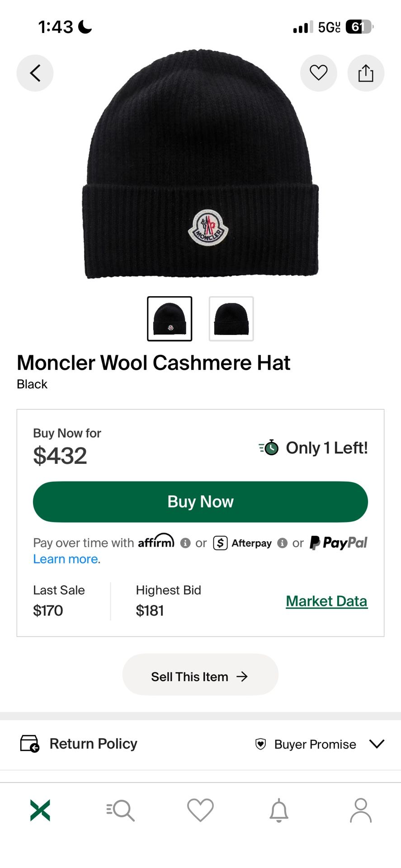Open the Return Policy section
Screen dimensions: 401x868
click(x=93, y=744)
